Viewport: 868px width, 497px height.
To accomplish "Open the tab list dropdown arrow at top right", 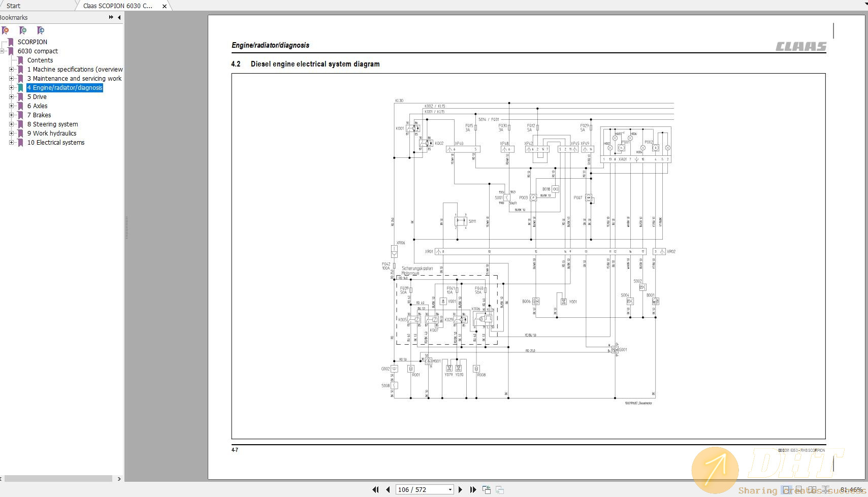I will click(x=865, y=4).
